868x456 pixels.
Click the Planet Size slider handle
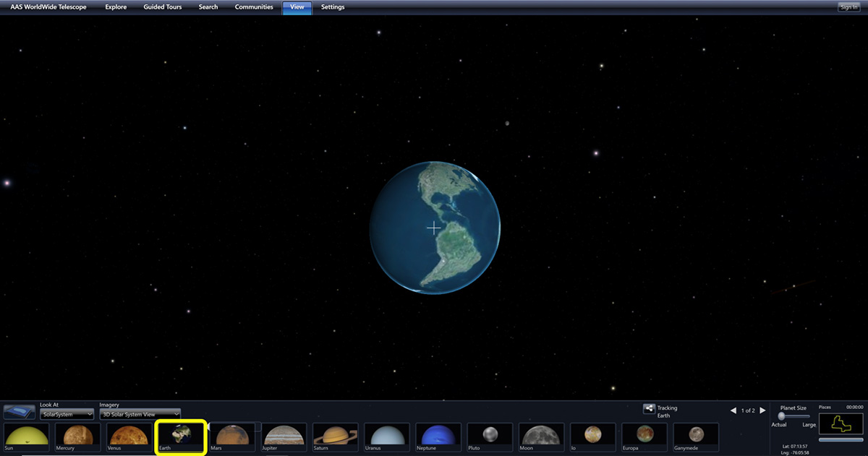[x=781, y=416]
